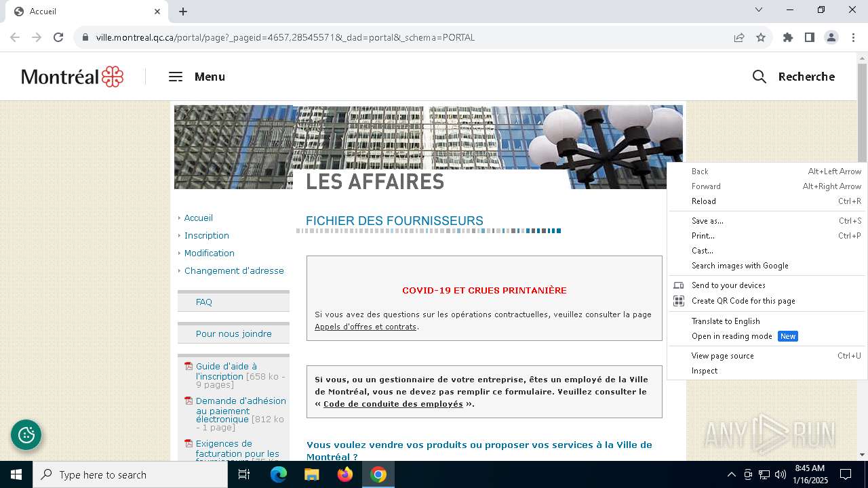Launch Firefox from the taskbar

pyautogui.click(x=345, y=474)
